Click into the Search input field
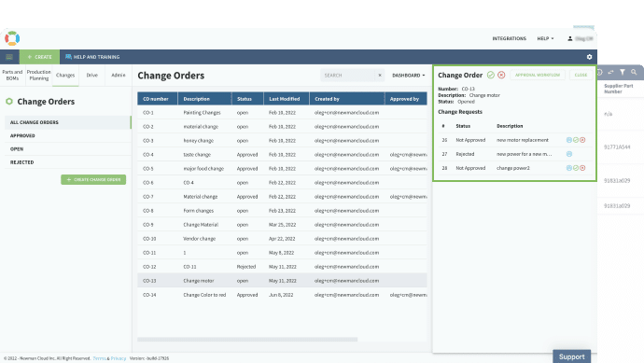This screenshot has height=363, width=644. 347,76
